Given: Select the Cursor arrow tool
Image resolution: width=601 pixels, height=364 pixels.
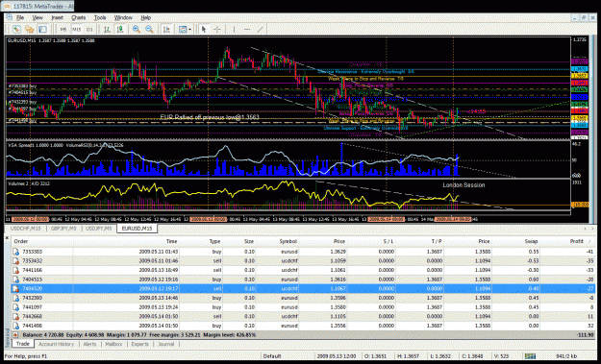Looking at the screenshot, I should pyautogui.click(x=204, y=29).
